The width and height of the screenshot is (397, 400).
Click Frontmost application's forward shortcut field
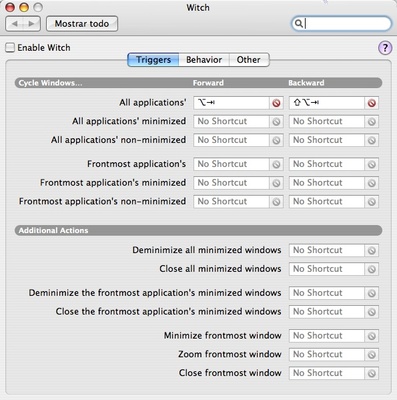[231, 164]
